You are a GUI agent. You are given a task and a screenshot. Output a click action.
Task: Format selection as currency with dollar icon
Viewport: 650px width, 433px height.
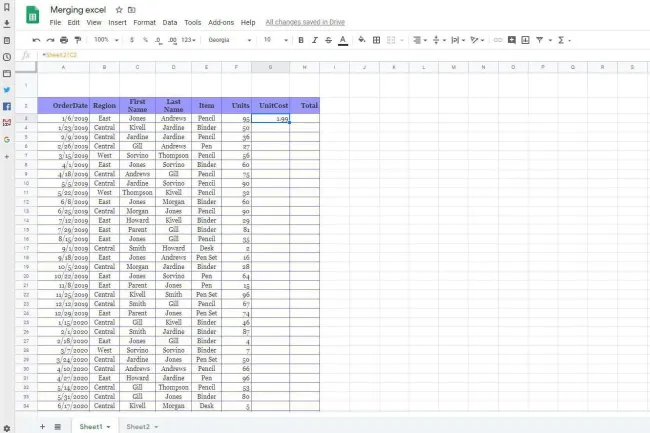coord(132,40)
